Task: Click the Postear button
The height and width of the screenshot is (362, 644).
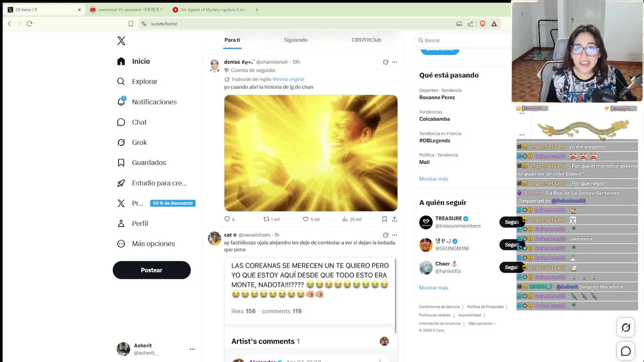Action: (x=151, y=270)
